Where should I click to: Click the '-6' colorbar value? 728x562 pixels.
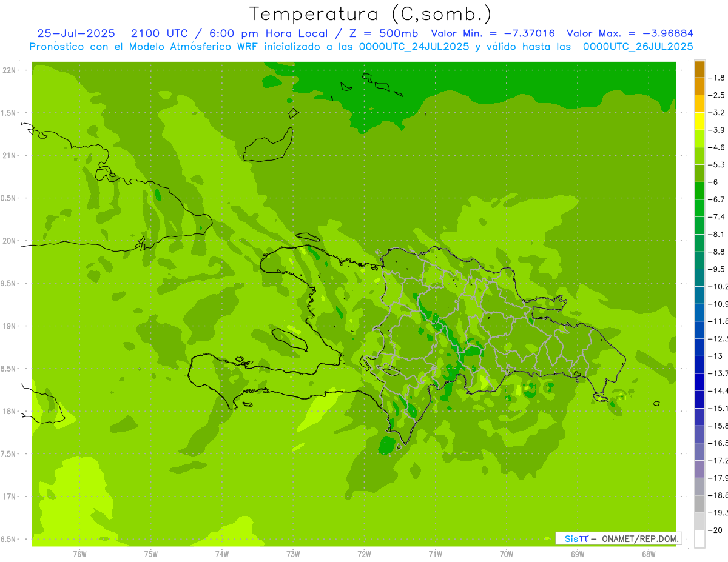[714, 182]
